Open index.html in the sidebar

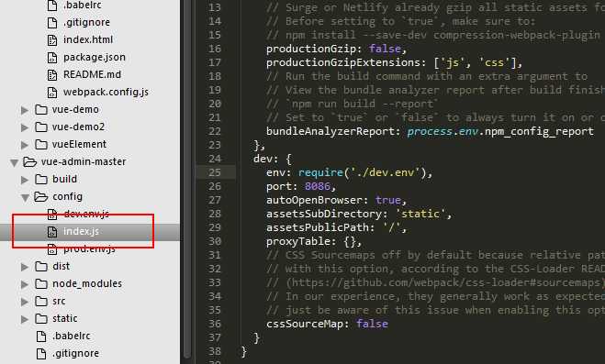point(88,39)
